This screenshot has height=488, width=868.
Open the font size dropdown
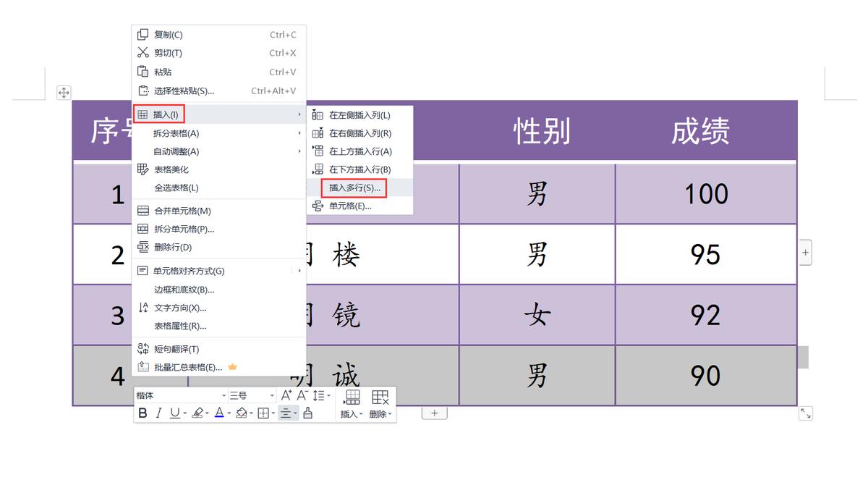coord(271,395)
